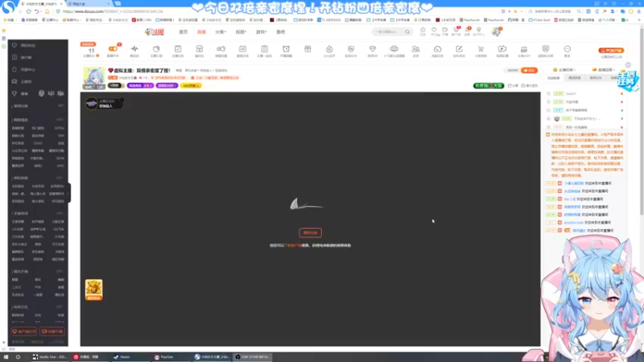The image size is (644, 362).
Task: Click the undo closed tab icon
Action: pyautogui.click(x=36, y=11)
